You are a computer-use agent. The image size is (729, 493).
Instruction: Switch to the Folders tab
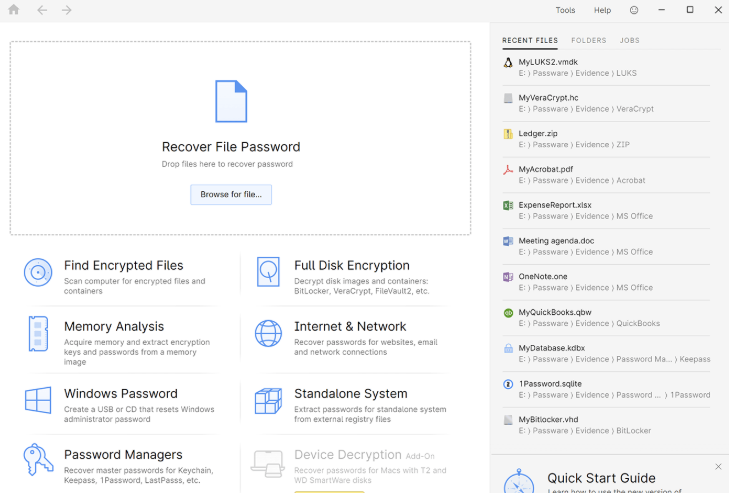(588, 41)
